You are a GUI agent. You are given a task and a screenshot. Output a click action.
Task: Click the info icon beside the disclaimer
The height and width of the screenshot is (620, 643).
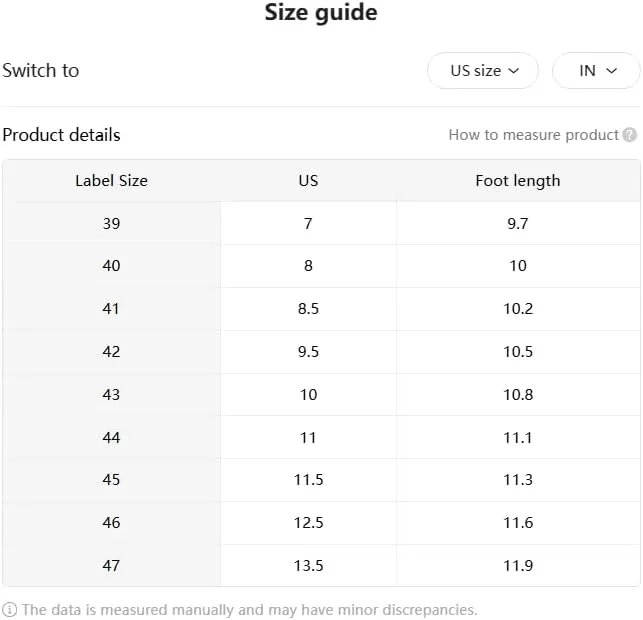click(10, 609)
